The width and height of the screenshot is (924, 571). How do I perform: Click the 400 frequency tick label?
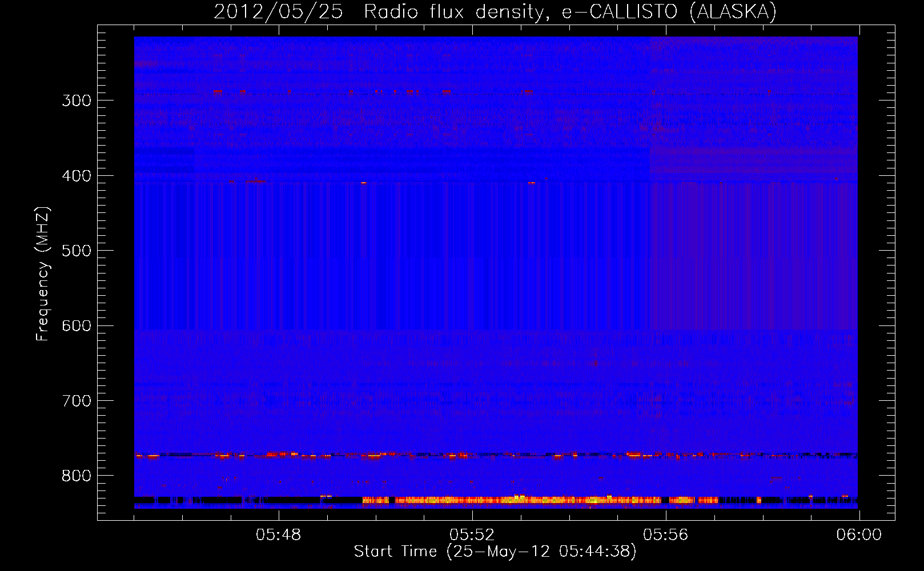[77, 176]
